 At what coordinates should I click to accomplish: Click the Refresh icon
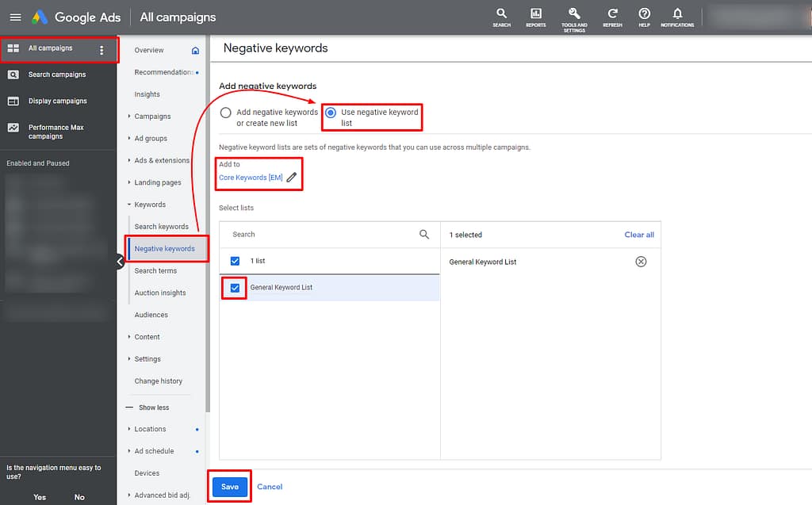[x=612, y=16]
